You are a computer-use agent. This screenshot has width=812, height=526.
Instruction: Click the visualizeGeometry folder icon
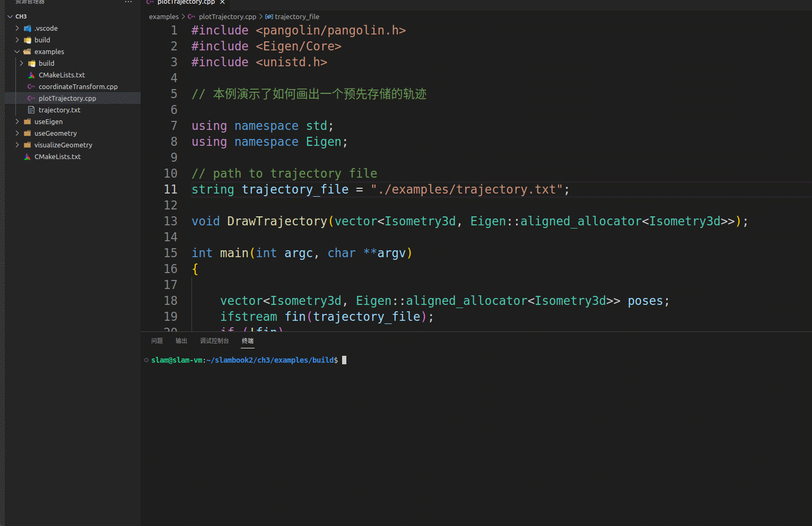27,145
